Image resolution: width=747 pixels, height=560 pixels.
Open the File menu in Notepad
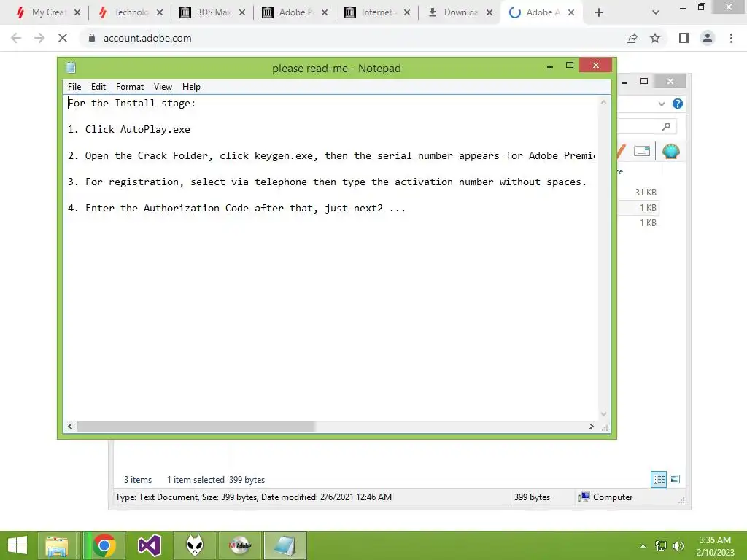74,87
